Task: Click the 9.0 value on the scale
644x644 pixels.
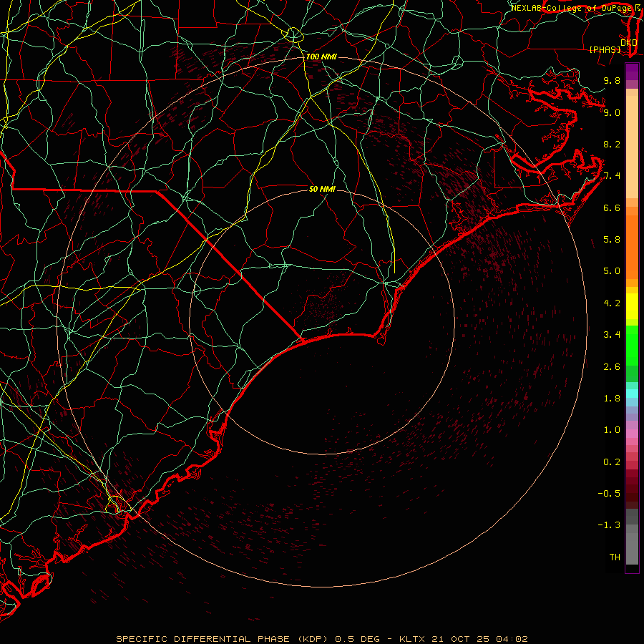Action: point(612,112)
